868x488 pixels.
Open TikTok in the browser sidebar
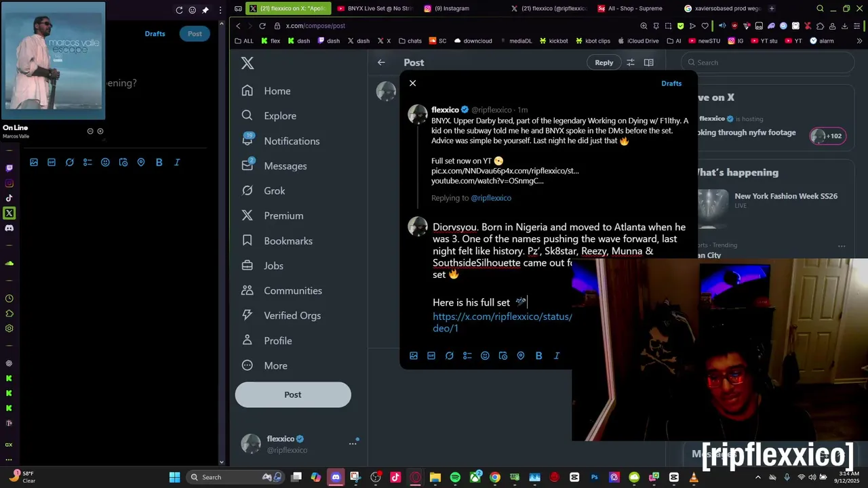point(9,199)
